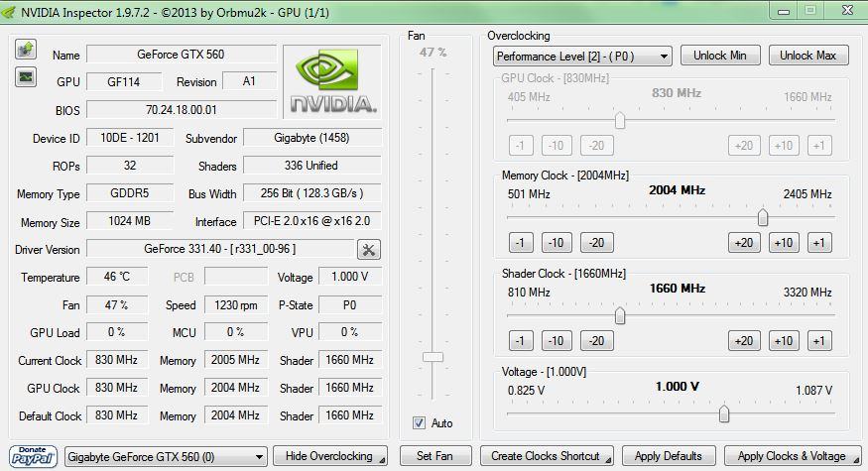This screenshot has width=868, height=471.
Task: Click the P-State value P0
Action: coord(350,305)
